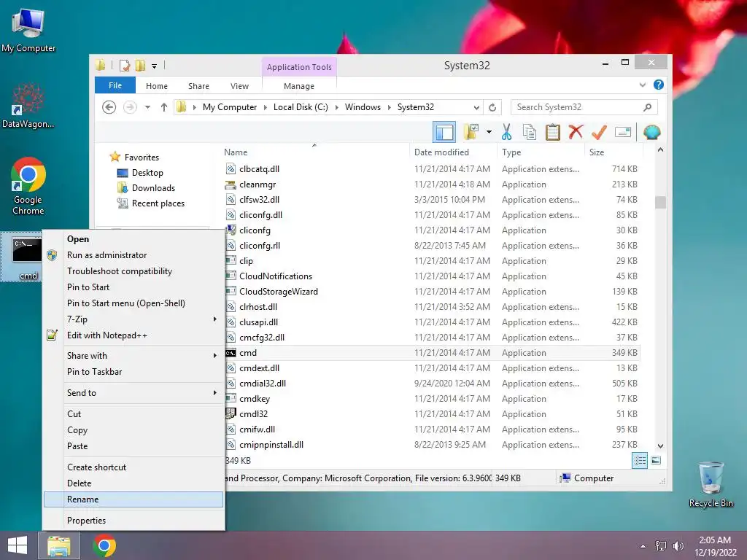Open Google Chrome from the taskbar
The height and width of the screenshot is (560, 747).
pyautogui.click(x=104, y=545)
